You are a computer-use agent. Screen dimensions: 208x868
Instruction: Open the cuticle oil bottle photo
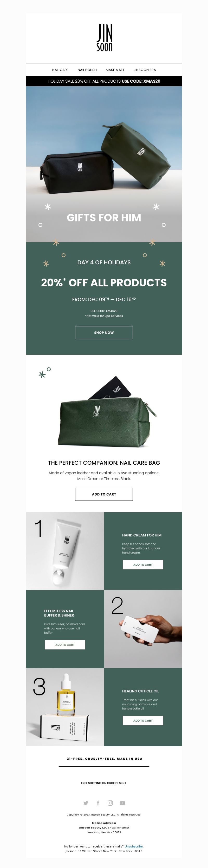(65, 707)
